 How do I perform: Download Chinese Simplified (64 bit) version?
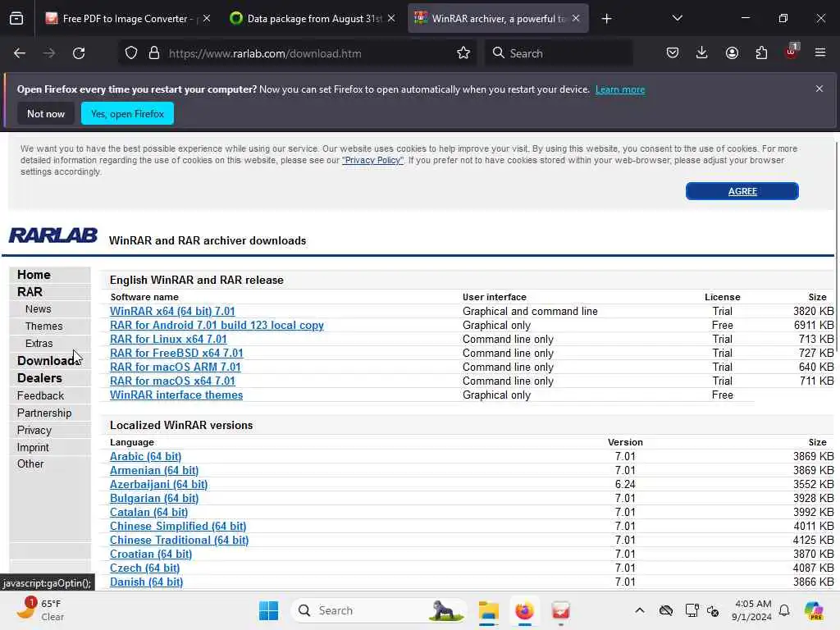(x=178, y=526)
